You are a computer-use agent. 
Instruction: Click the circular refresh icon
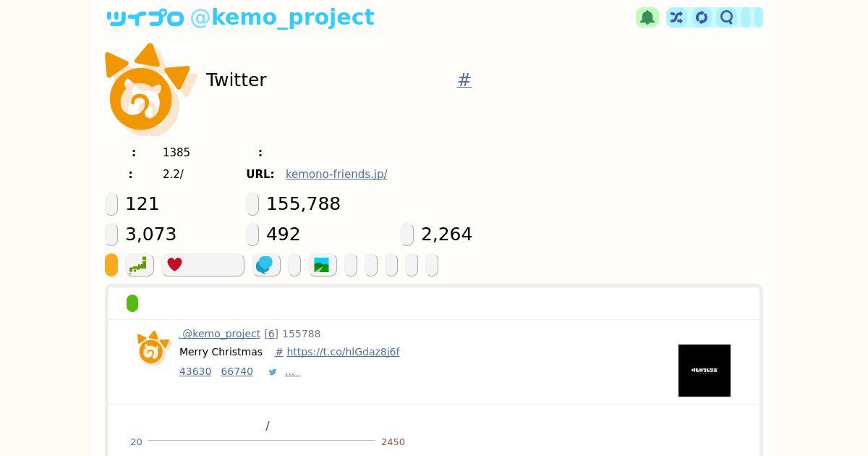click(702, 17)
